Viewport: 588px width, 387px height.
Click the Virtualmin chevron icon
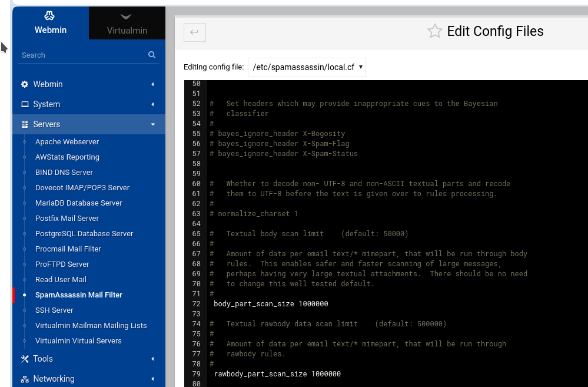point(126,16)
